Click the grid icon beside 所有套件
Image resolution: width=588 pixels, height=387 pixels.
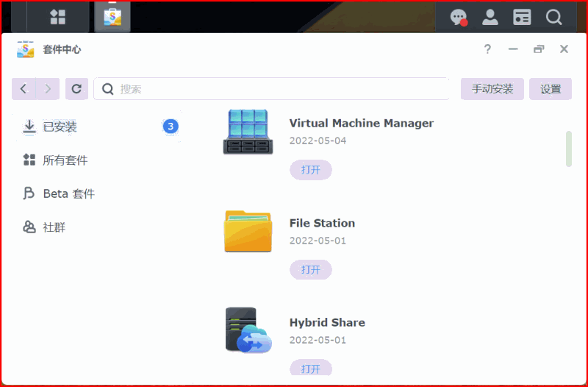(x=29, y=160)
